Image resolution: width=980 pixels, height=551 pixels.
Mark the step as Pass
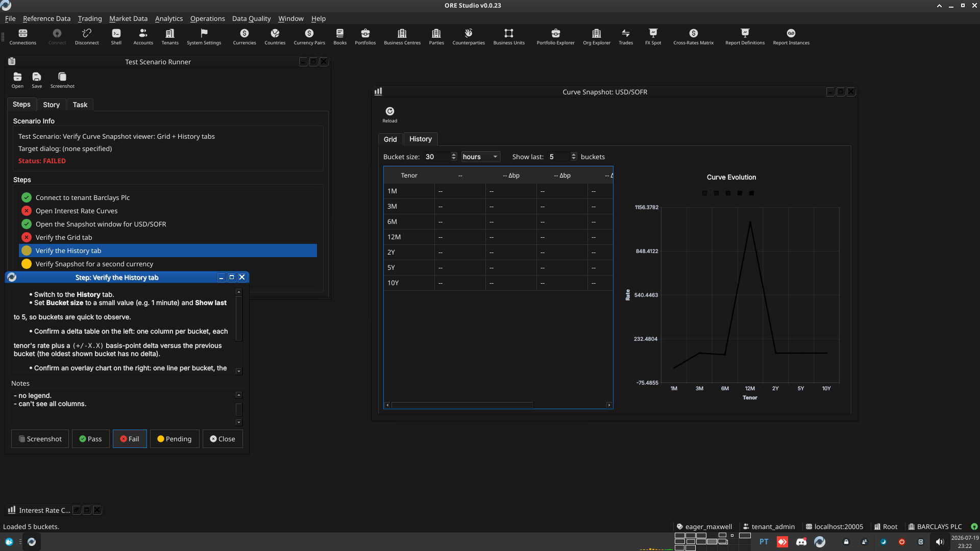tap(90, 439)
